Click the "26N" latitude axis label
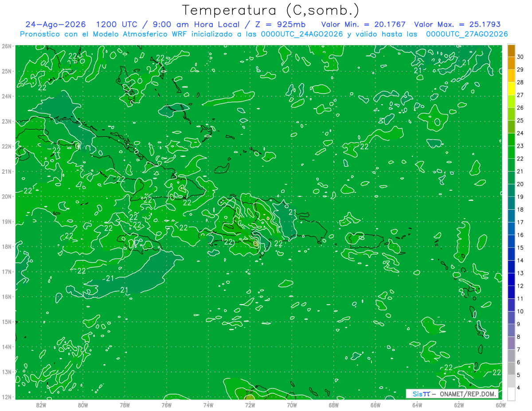 tap(7, 46)
